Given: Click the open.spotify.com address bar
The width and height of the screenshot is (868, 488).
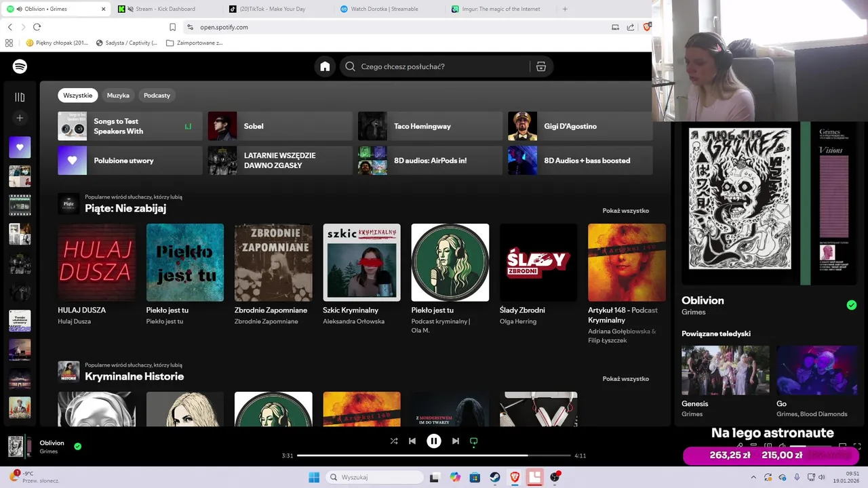Looking at the screenshot, I should pos(393,27).
